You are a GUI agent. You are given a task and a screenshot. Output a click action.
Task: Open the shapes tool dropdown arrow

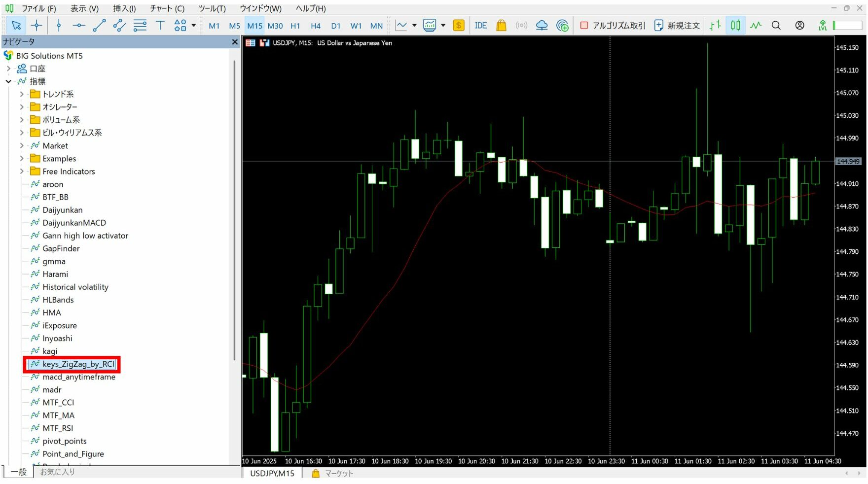point(194,26)
